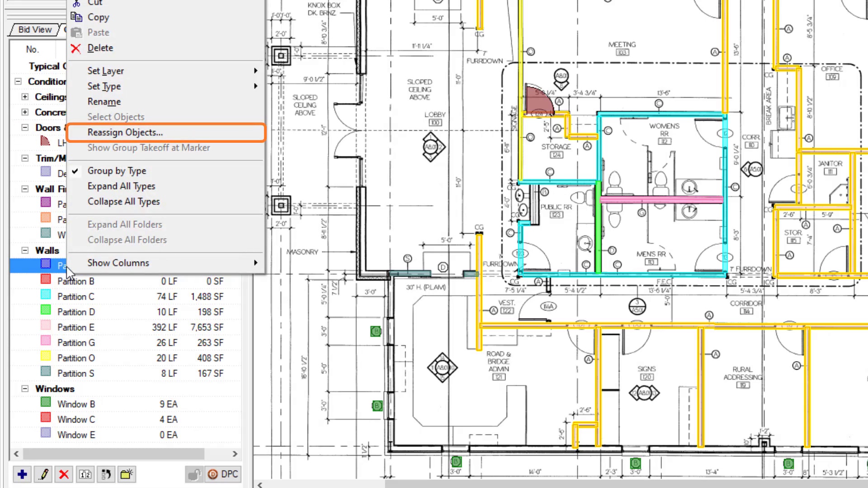Choose Reassign Objects from context menu
Screen dimensions: 868x488
tap(125, 132)
